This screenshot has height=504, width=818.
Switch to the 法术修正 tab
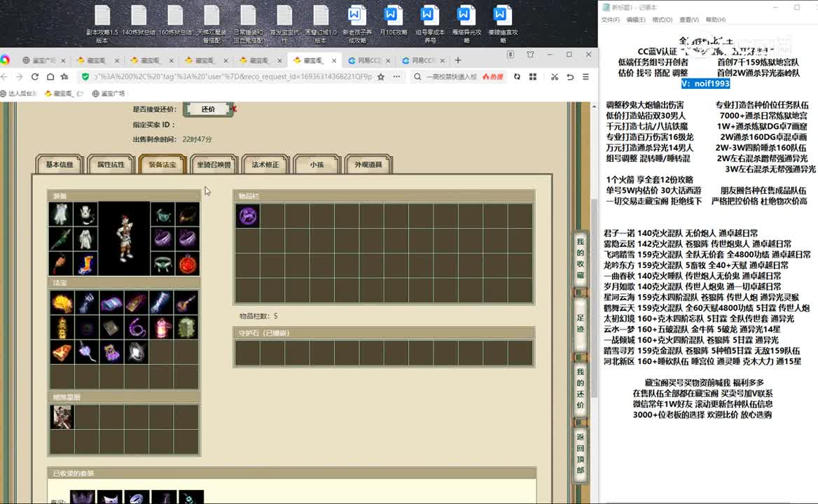click(265, 164)
